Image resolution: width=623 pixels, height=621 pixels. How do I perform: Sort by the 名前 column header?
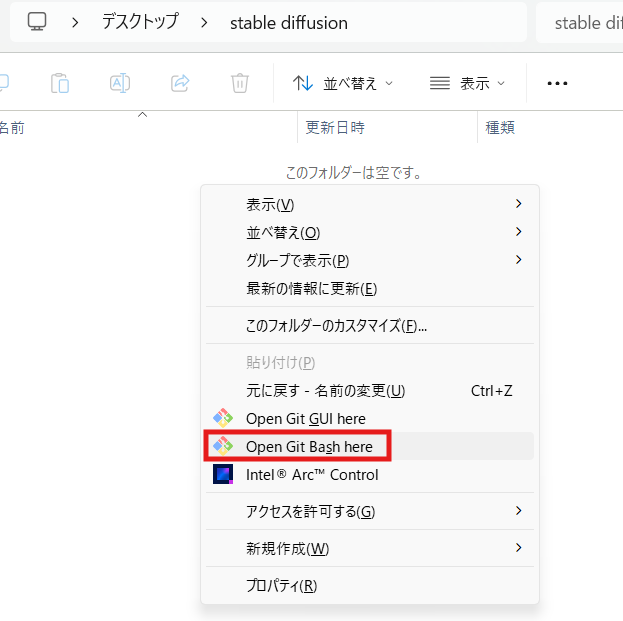click(148, 128)
